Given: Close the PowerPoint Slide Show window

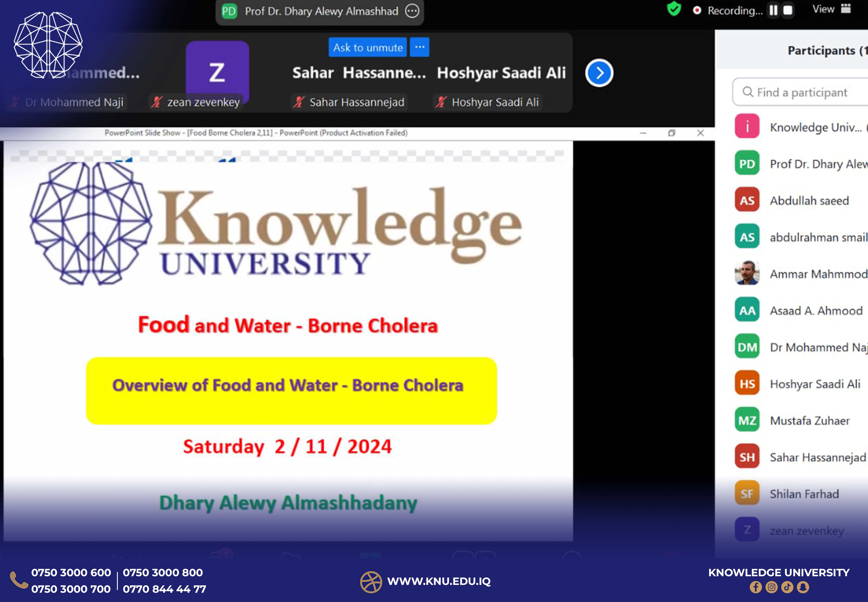Looking at the screenshot, I should [700, 133].
